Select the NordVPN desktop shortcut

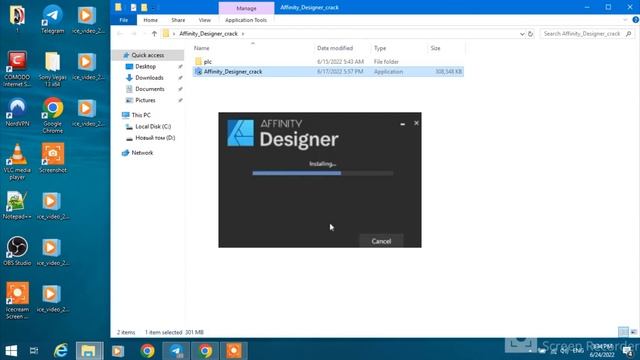click(17, 112)
